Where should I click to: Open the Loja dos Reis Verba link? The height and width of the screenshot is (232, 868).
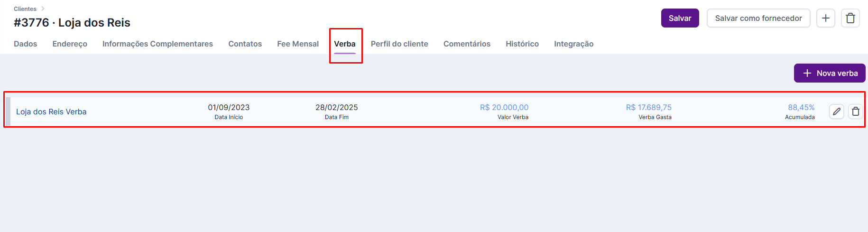[x=51, y=111]
